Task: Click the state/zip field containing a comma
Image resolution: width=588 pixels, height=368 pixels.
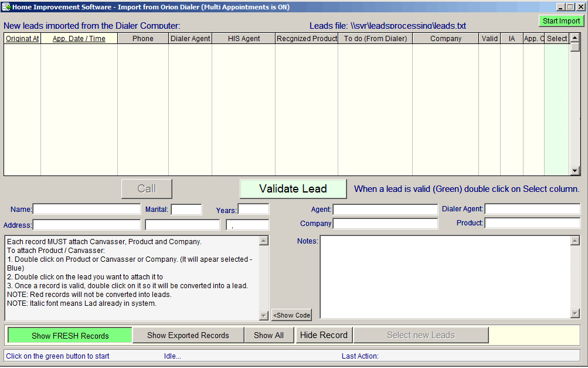Action: (x=247, y=225)
